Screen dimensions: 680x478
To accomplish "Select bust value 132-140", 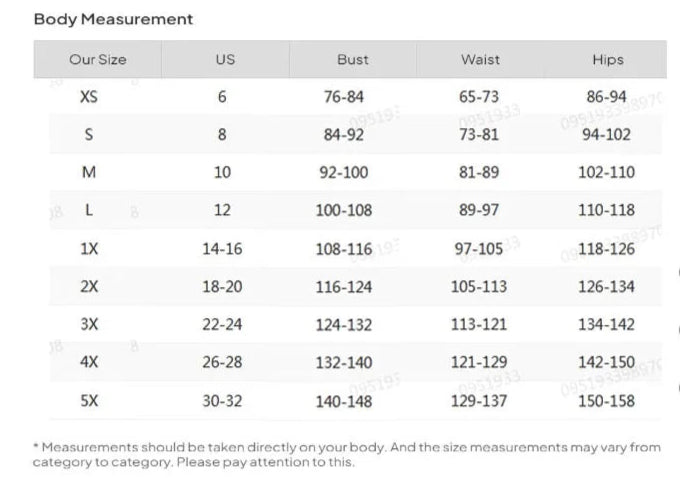I will tap(343, 363).
